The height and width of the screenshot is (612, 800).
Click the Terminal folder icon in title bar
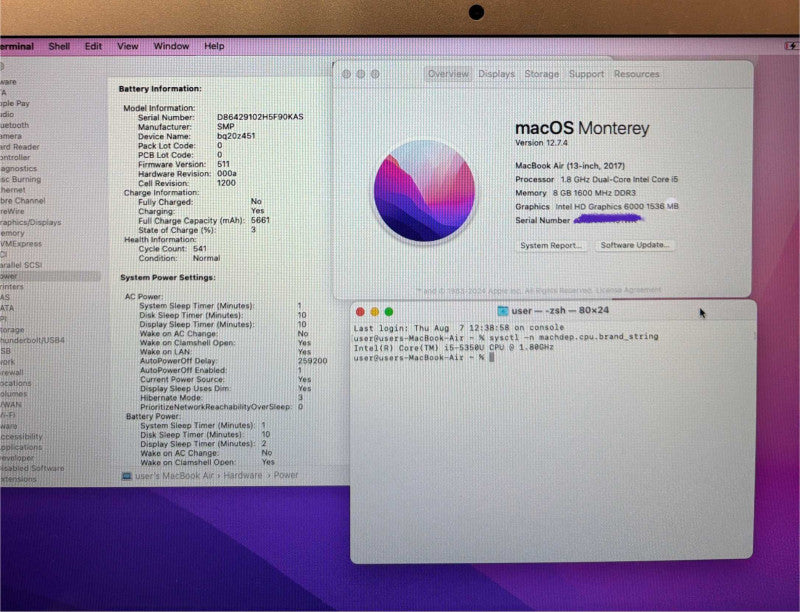point(503,311)
